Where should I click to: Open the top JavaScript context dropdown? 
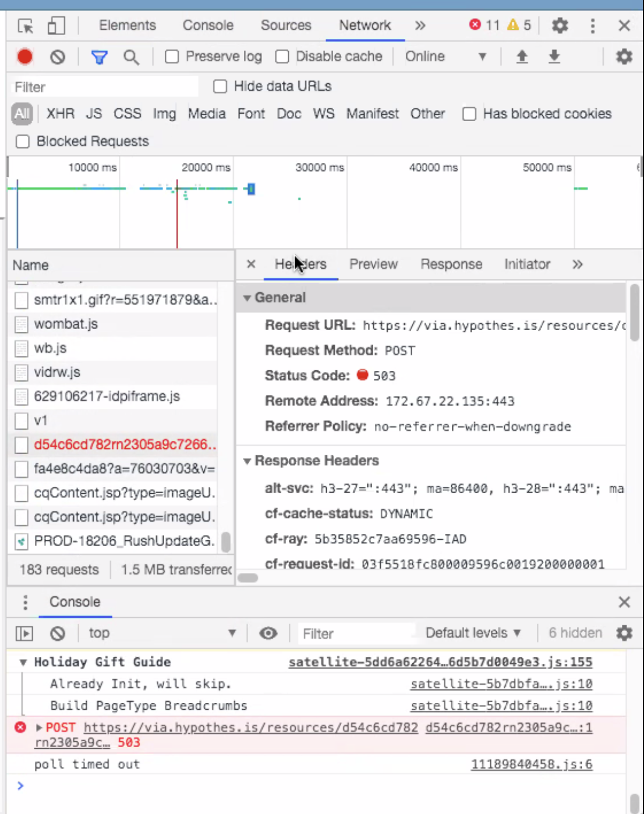click(162, 633)
